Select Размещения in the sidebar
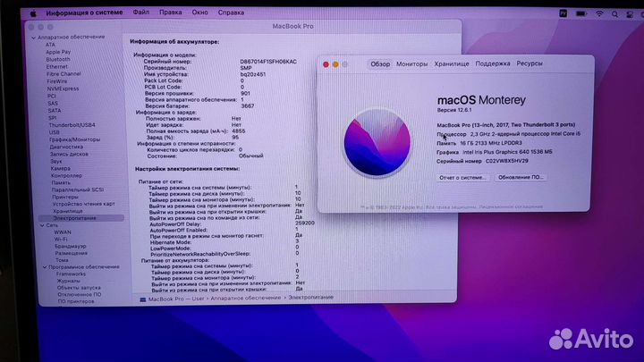This screenshot has width=644, height=362. (x=72, y=253)
